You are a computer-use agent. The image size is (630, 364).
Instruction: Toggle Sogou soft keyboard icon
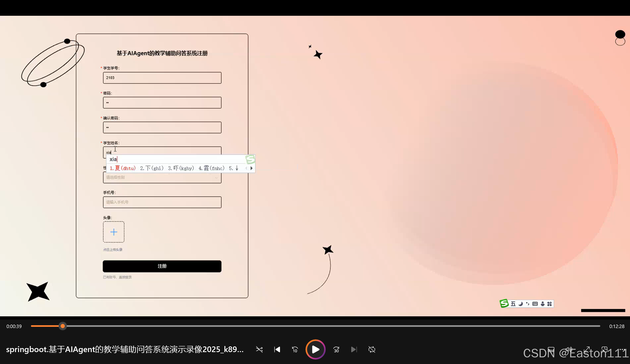[x=535, y=304]
